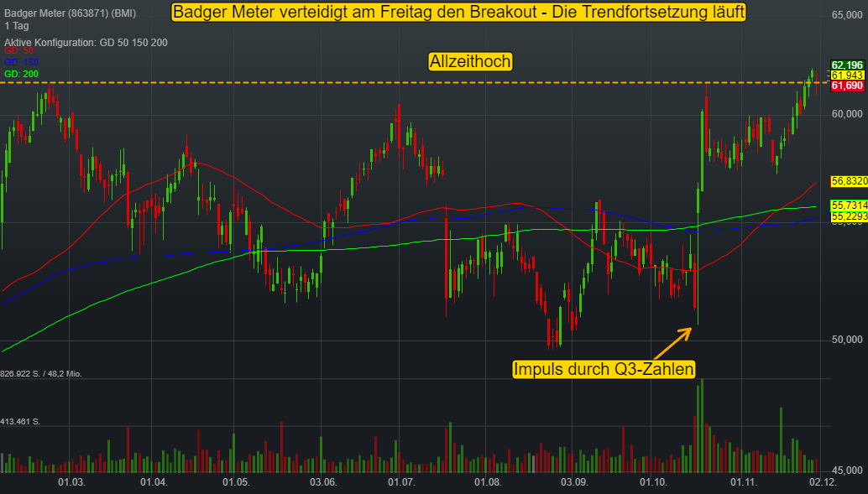Screen dimensions: 868x494
Task: Click the 02.12. date axis label
Action: (822, 482)
